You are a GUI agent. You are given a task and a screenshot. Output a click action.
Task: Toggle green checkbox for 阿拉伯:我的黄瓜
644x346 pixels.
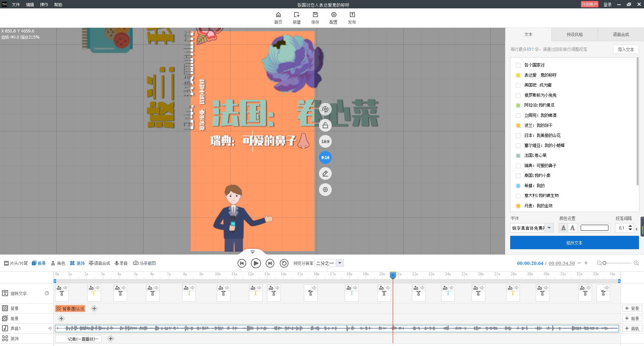point(518,106)
